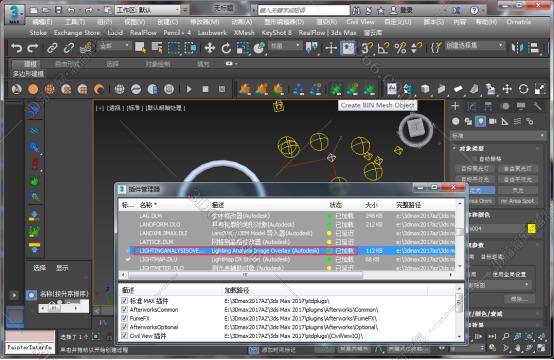This screenshot has height=360, width=554.
Task: Open the XMesh menu
Action: (x=244, y=33)
